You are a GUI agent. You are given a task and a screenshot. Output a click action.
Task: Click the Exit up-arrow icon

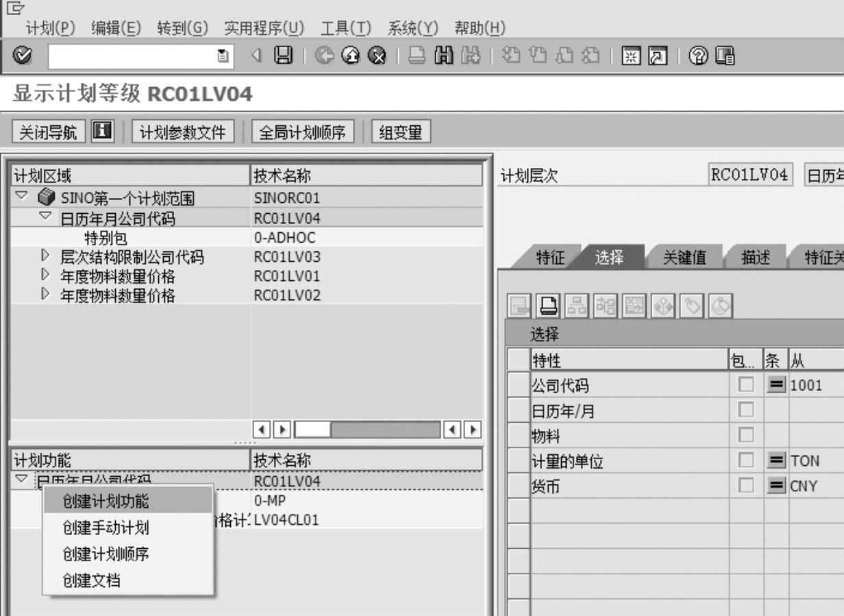(x=349, y=56)
